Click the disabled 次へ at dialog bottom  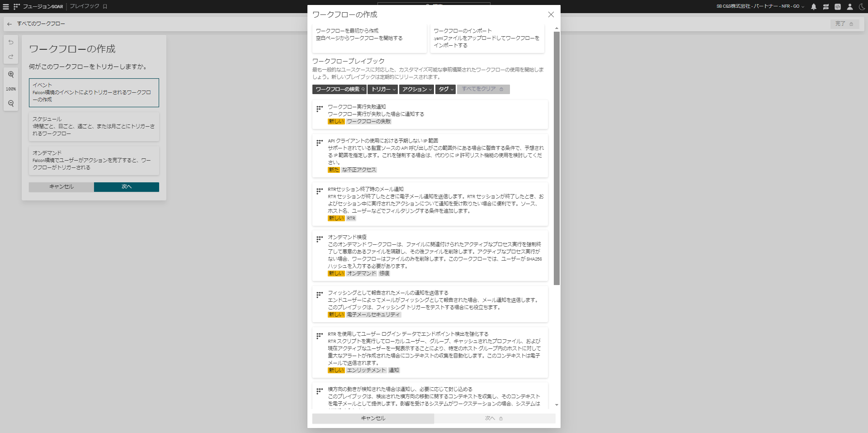[x=495, y=419]
